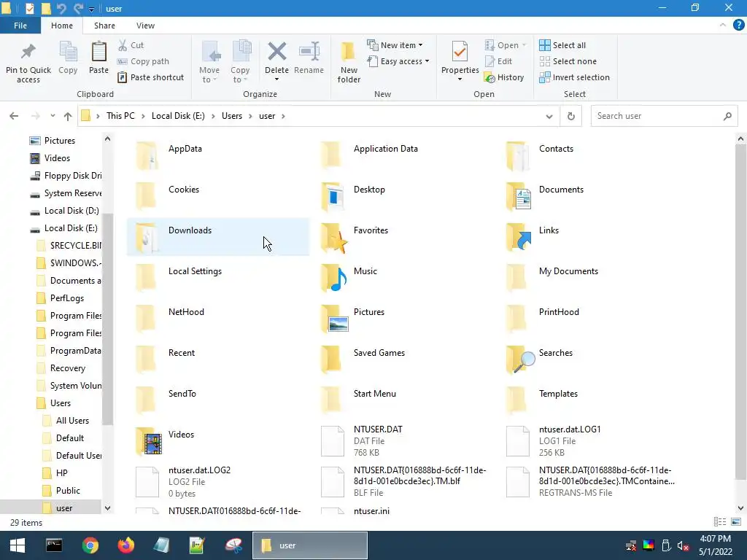This screenshot has height=560, width=747.
Task: Select the Saved Games folder
Action: tap(404, 359)
